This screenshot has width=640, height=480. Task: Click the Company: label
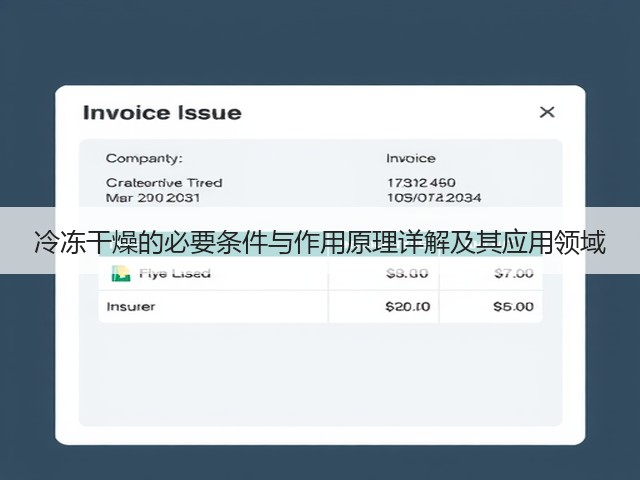144,158
